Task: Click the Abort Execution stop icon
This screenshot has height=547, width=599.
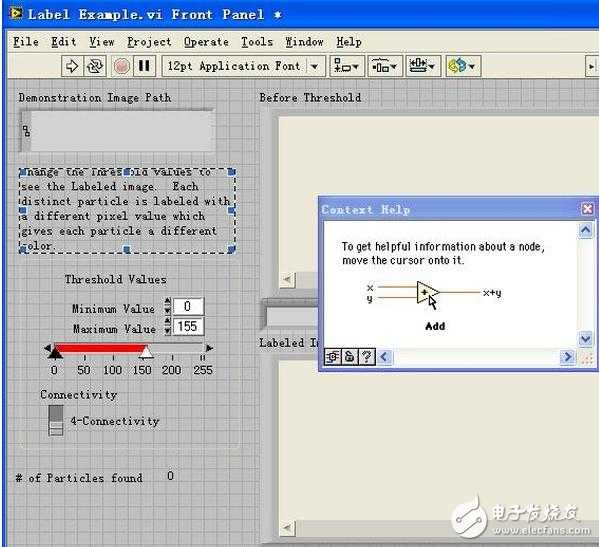Action: [122, 66]
